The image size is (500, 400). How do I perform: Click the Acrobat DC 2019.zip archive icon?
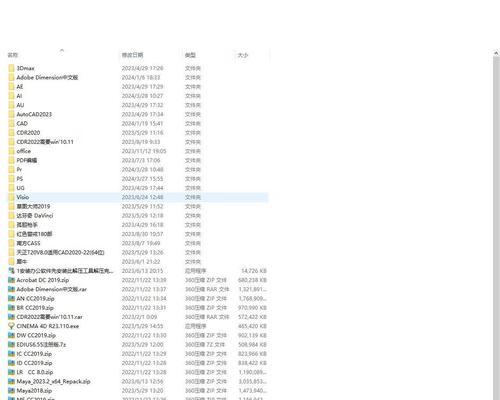11,280
